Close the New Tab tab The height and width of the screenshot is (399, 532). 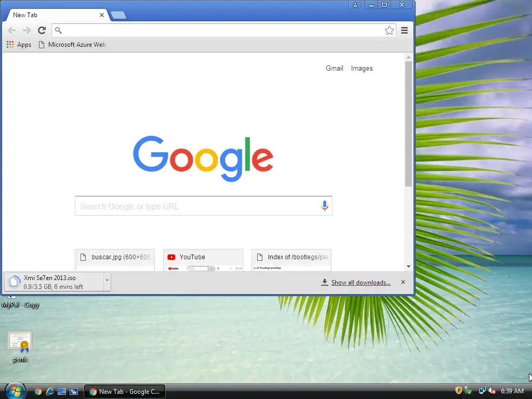[101, 15]
